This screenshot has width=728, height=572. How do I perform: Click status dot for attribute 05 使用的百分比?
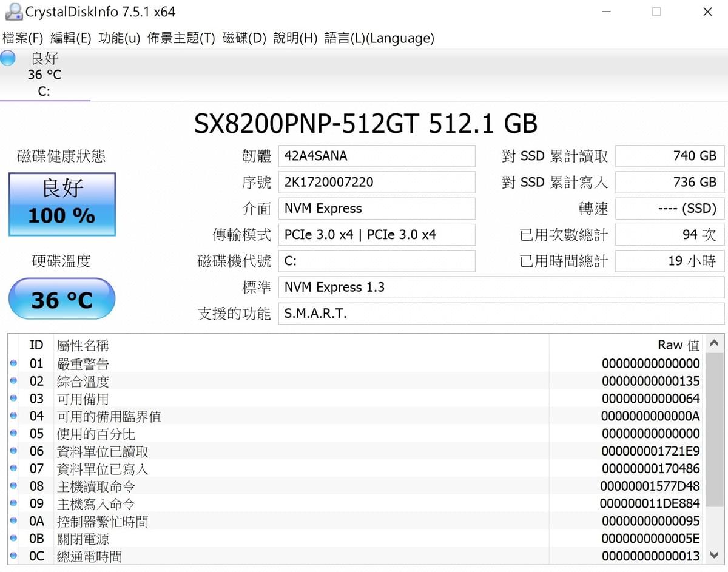tap(13, 434)
